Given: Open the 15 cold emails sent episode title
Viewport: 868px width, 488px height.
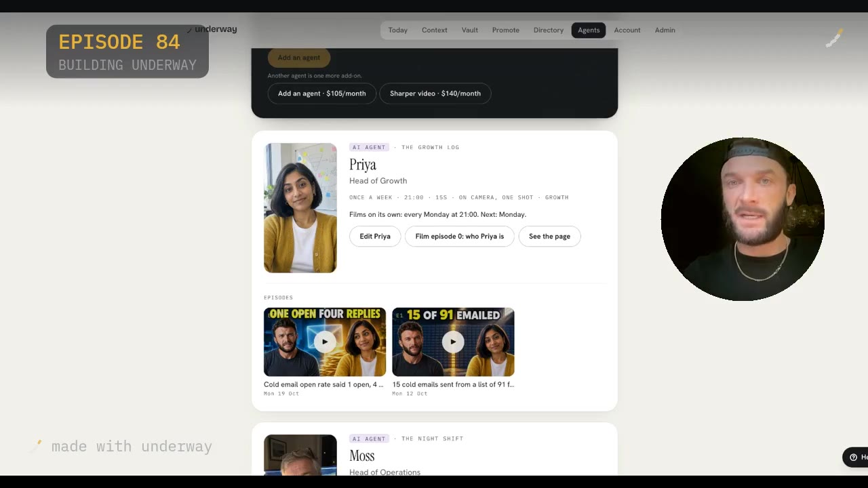Looking at the screenshot, I should pos(453,384).
